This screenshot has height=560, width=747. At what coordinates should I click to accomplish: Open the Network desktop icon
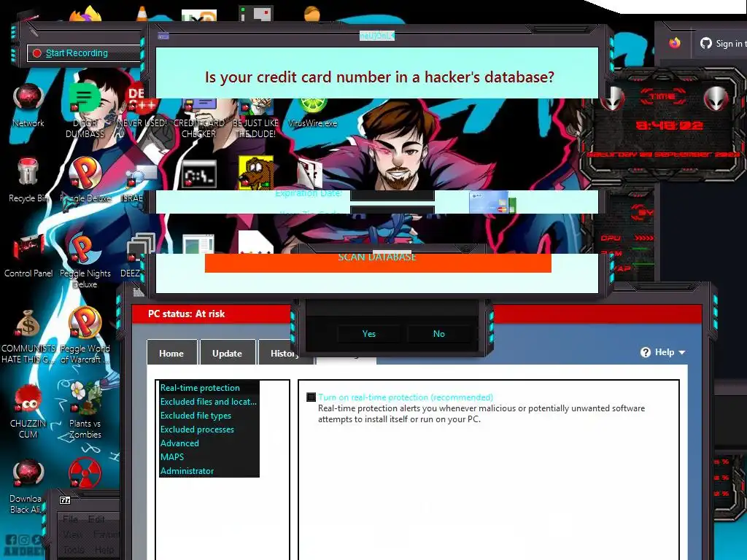(28, 105)
